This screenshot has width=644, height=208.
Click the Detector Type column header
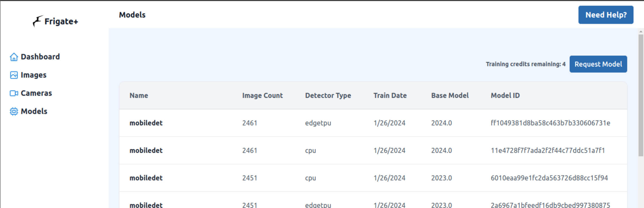[x=328, y=96]
